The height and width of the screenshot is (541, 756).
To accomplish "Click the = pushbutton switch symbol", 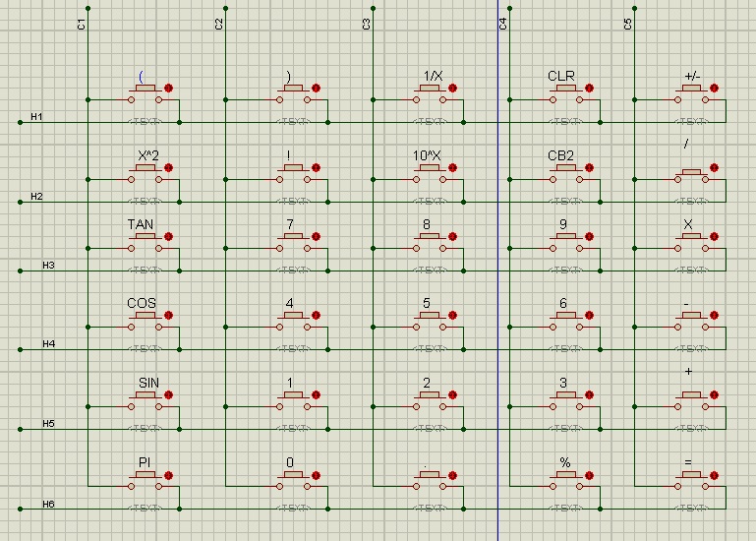I will 691,481.
